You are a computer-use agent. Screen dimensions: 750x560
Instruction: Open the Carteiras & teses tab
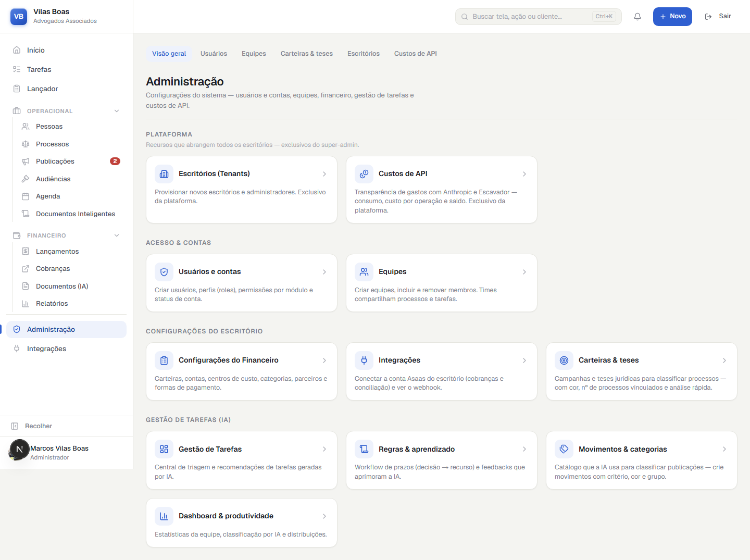pyautogui.click(x=307, y=54)
